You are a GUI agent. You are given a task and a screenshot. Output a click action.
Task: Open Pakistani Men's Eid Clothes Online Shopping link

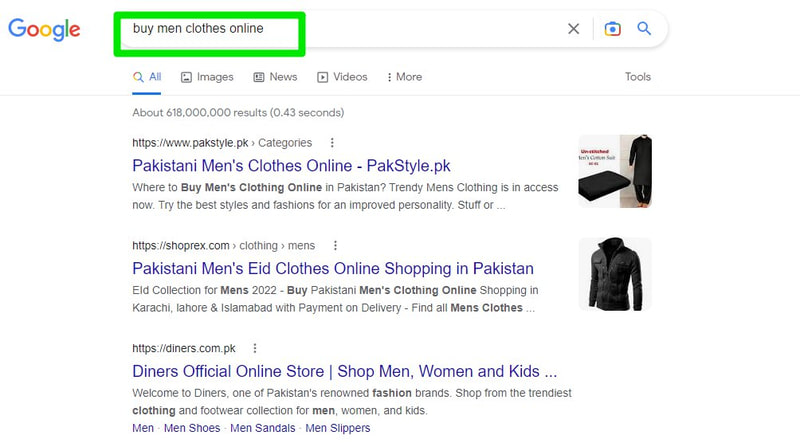[333, 268]
